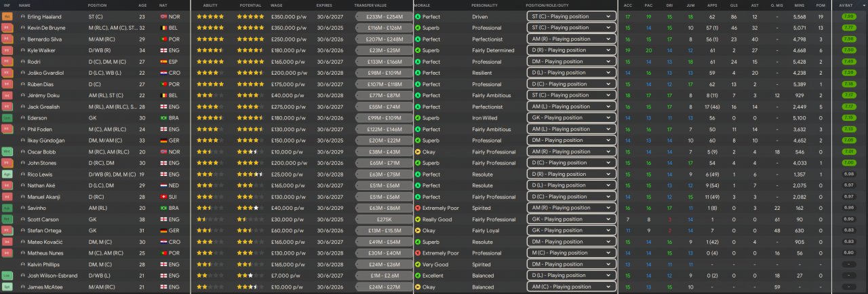The image size is (868, 294).
Task: Click Manuel Akanji's Switzerland flag
Action: 163,197
